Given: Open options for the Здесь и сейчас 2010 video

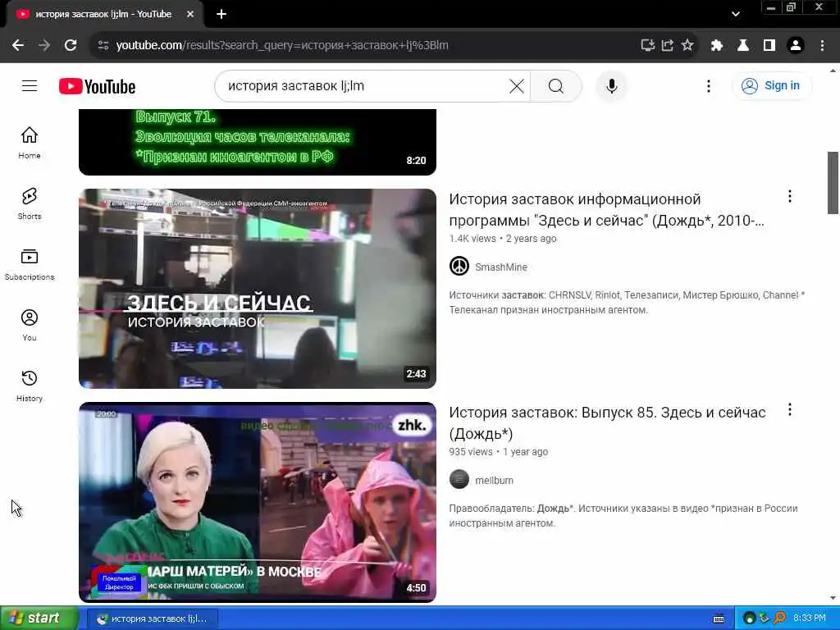Looking at the screenshot, I should click(790, 197).
